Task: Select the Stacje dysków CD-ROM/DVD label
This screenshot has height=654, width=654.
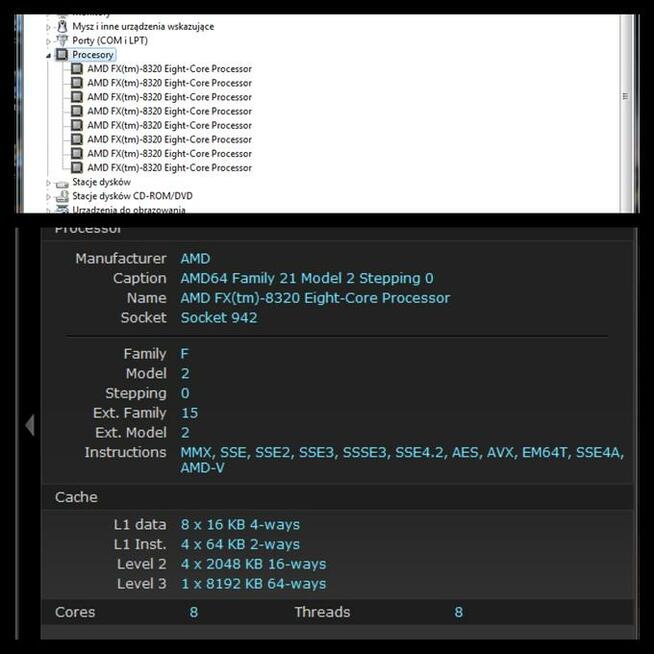Action: (x=133, y=196)
